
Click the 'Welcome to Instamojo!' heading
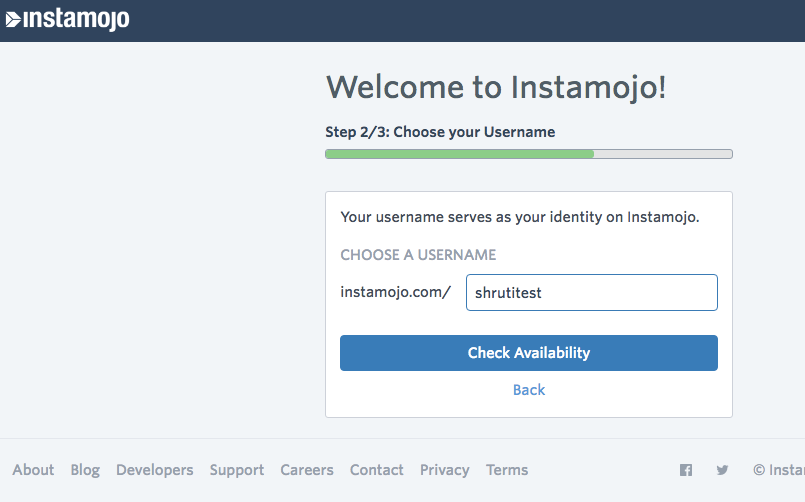coord(496,87)
